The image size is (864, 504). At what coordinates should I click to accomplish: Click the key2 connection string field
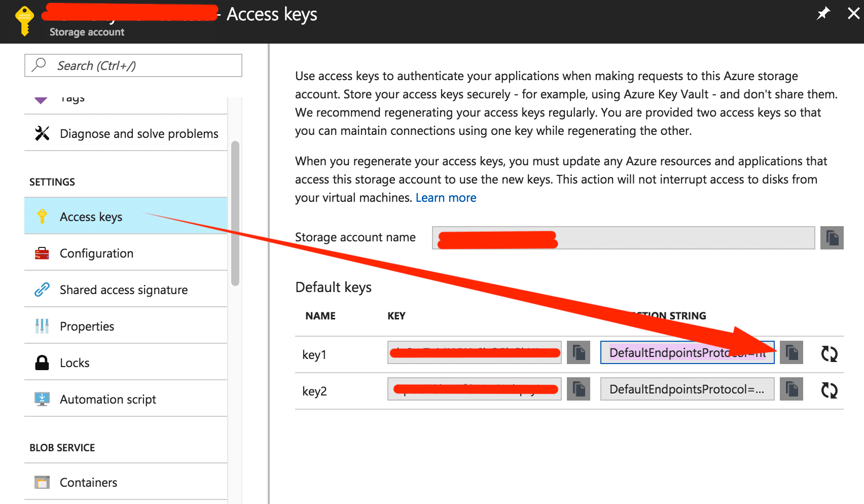(687, 389)
